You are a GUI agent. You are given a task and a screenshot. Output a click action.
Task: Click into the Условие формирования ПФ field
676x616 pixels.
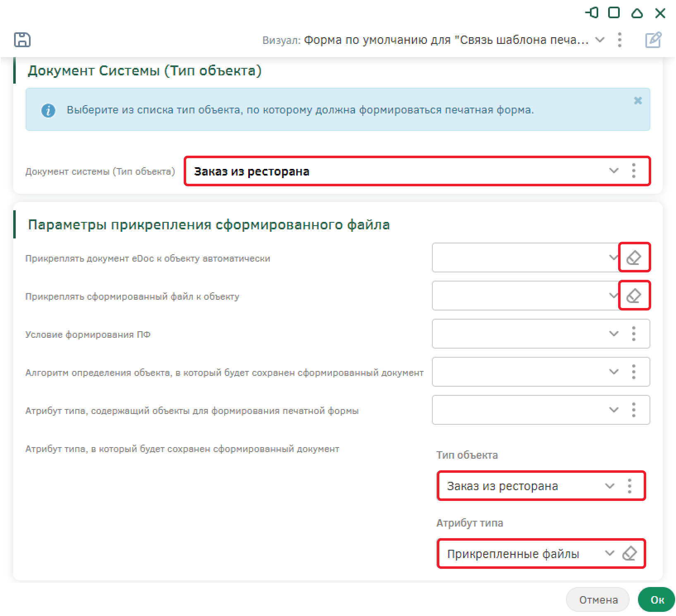pos(517,334)
